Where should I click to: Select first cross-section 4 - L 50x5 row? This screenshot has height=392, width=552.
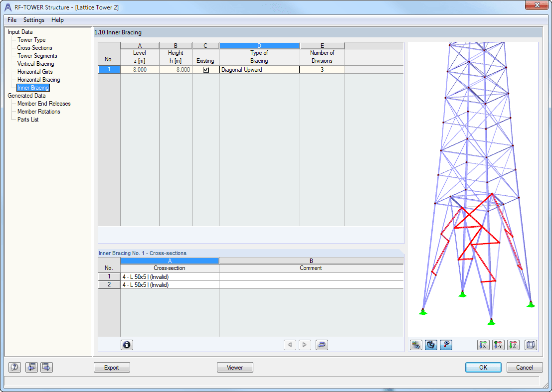tap(170, 276)
